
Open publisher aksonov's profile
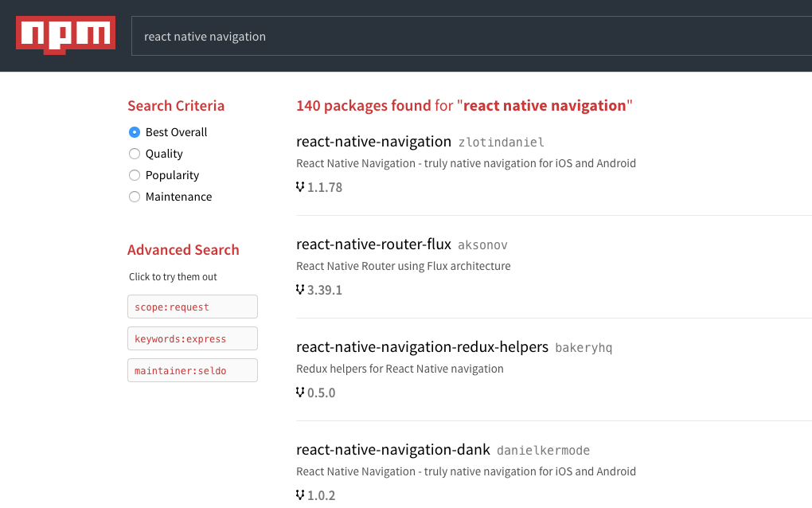click(x=482, y=245)
